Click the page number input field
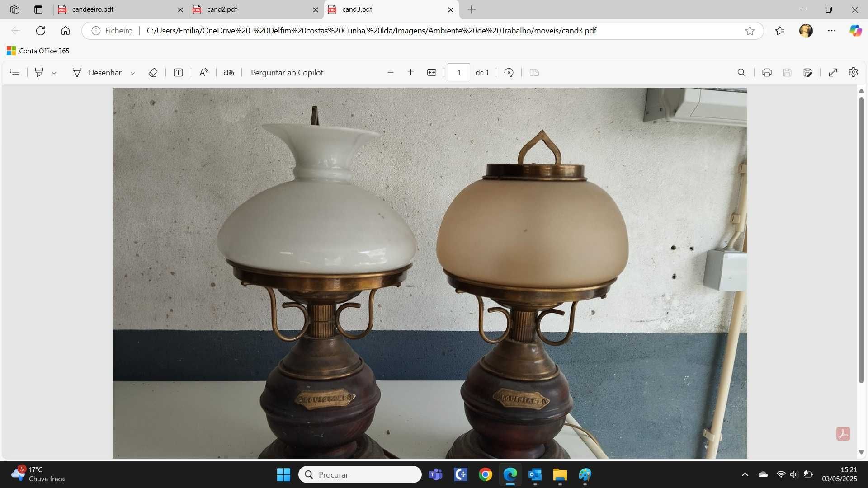The height and width of the screenshot is (488, 868). [x=459, y=72]
